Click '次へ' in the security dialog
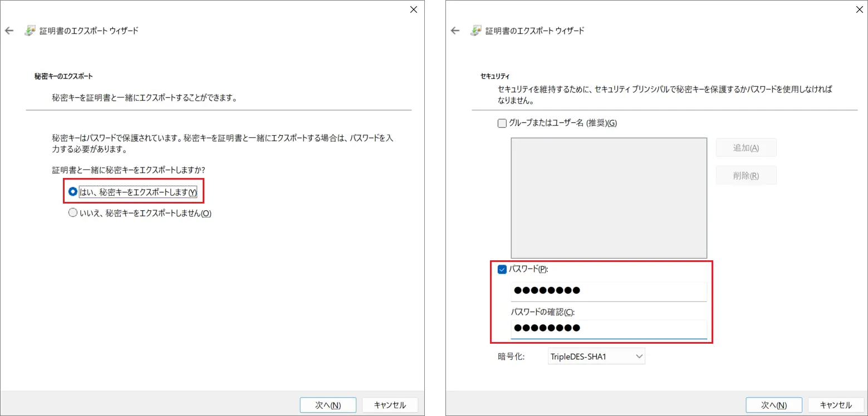Image resolution: width=868 pixels, height=416 pixels. click(773, 405)
